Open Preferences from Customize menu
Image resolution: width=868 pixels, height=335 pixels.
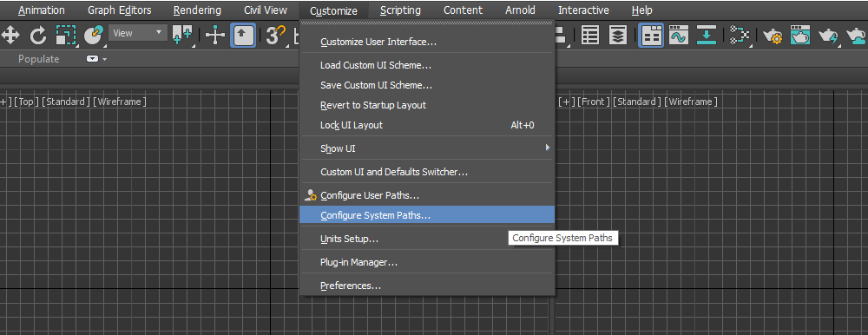point(427,286)
